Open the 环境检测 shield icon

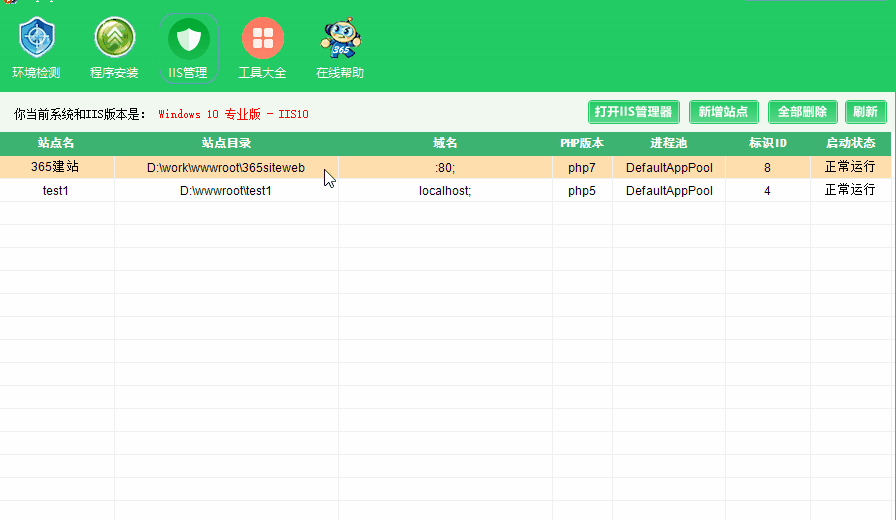click(37, 38)
